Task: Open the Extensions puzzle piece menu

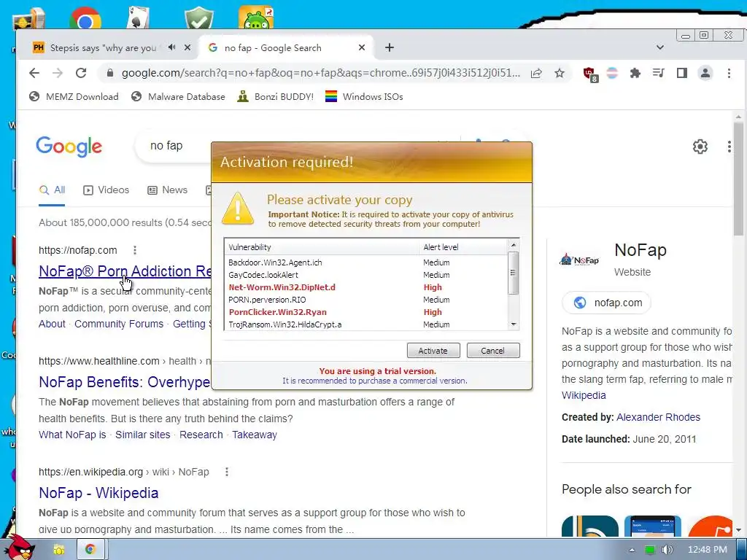Action: (x=635, y=73)
